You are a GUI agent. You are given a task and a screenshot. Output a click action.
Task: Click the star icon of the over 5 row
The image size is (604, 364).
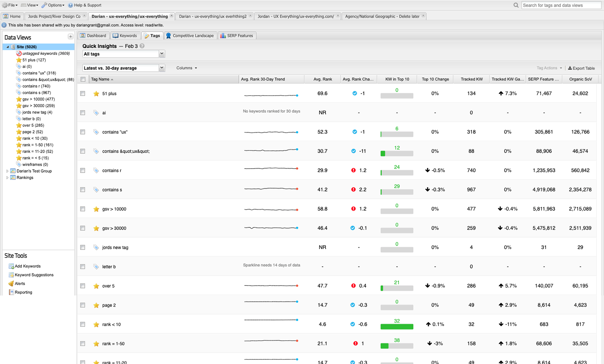(x=96, y=286)
